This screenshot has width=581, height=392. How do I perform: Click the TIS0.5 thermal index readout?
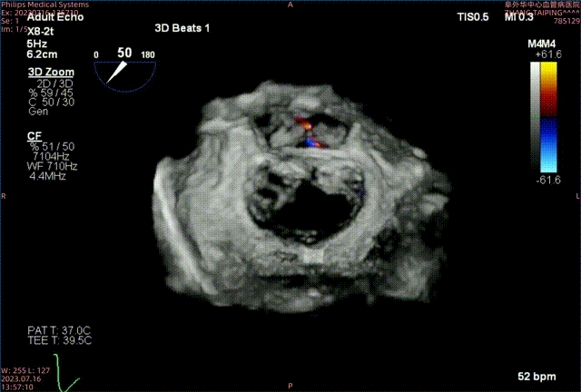click(471, 17)
